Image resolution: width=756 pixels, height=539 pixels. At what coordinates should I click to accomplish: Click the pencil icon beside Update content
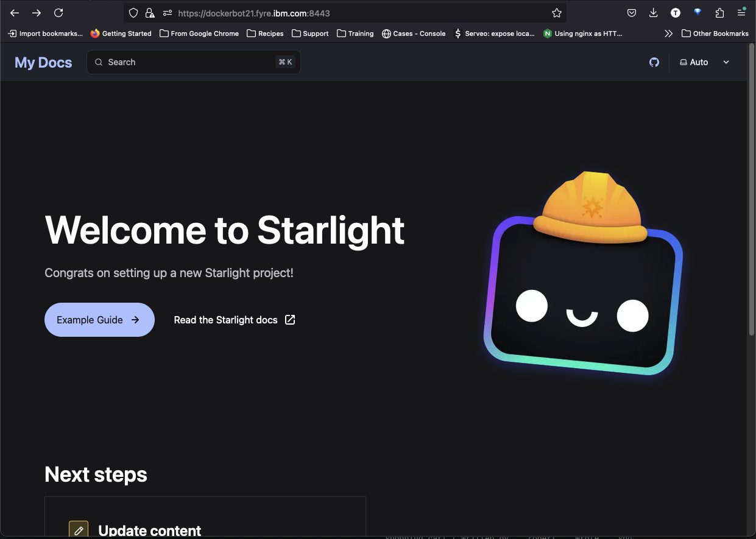point(79,530)
